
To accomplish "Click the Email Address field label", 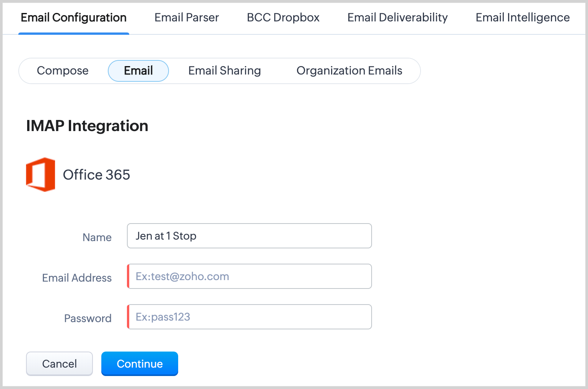I will click(x=77, y=278).
